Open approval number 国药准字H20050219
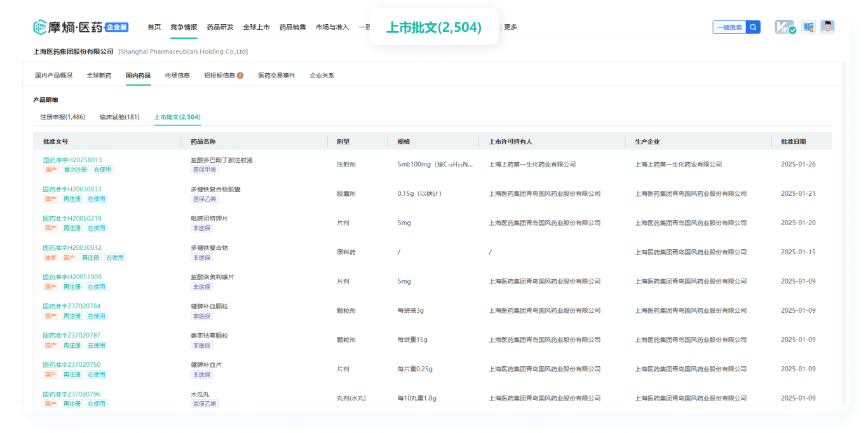The width and height of the screenshot is (868, 433). point(72,219)
